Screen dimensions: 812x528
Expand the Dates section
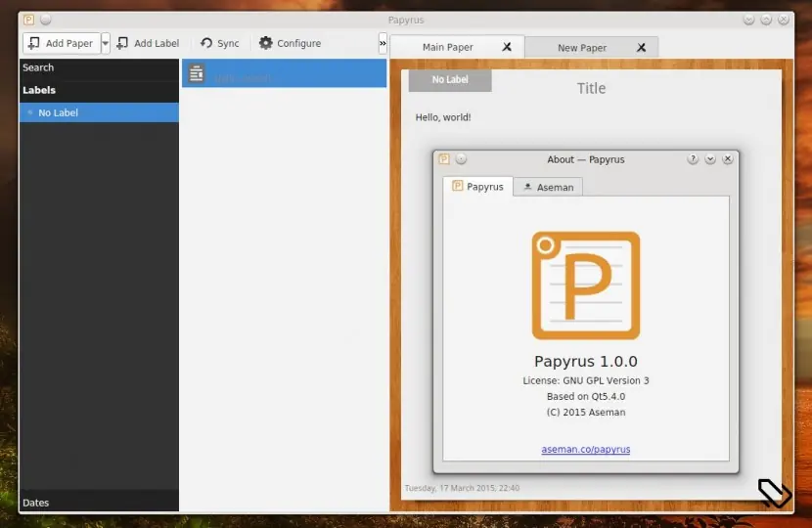(x=99, y=503)
